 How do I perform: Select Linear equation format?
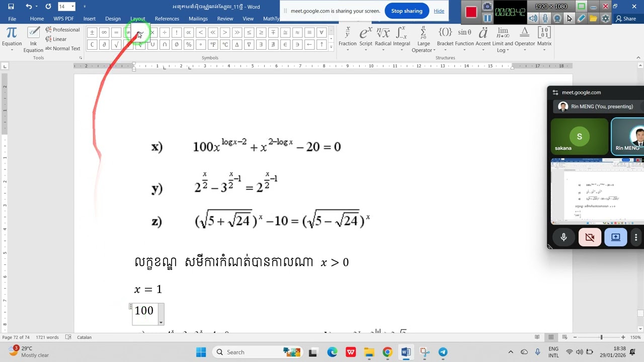pos(56,39)
